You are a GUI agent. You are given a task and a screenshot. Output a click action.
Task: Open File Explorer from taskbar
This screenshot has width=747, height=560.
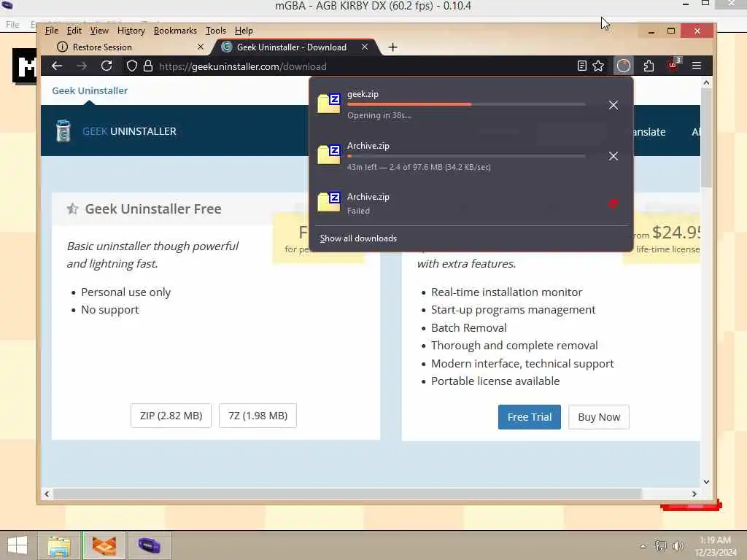click(x=59, y=545)
